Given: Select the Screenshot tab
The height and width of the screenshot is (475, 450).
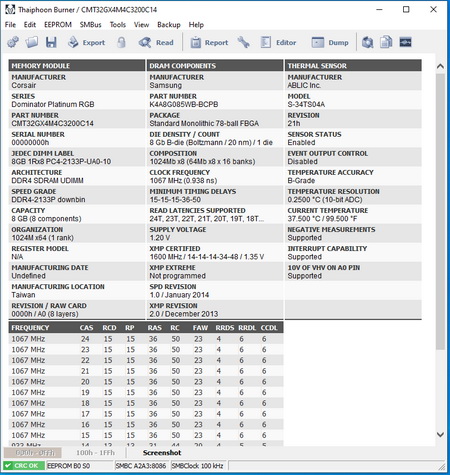Looking at the screenshot, I should [162, 453].
